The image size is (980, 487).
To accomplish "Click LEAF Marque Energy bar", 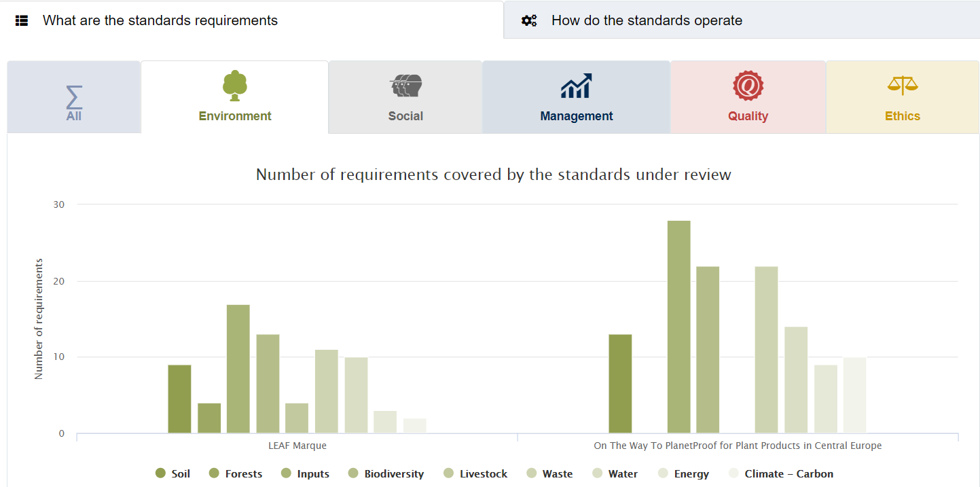I will pyautogui.click(x=385, y=422).
